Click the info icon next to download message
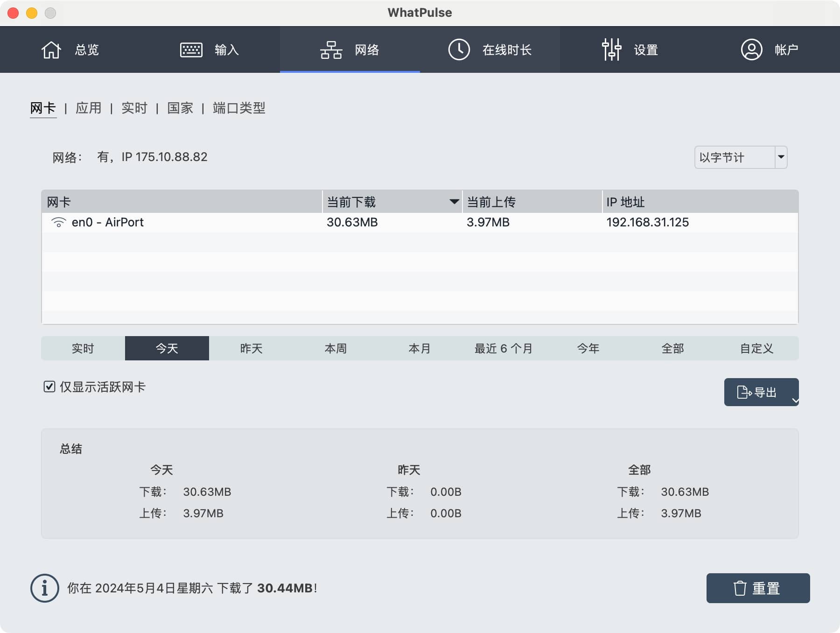The height and width of the screenshot is (633, 840). click(45, 588)
